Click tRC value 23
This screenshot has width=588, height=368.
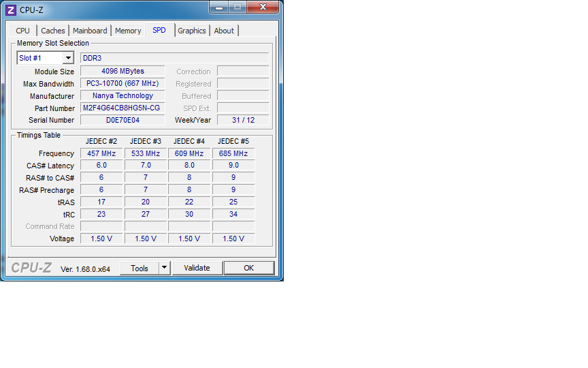pos(101,214)
